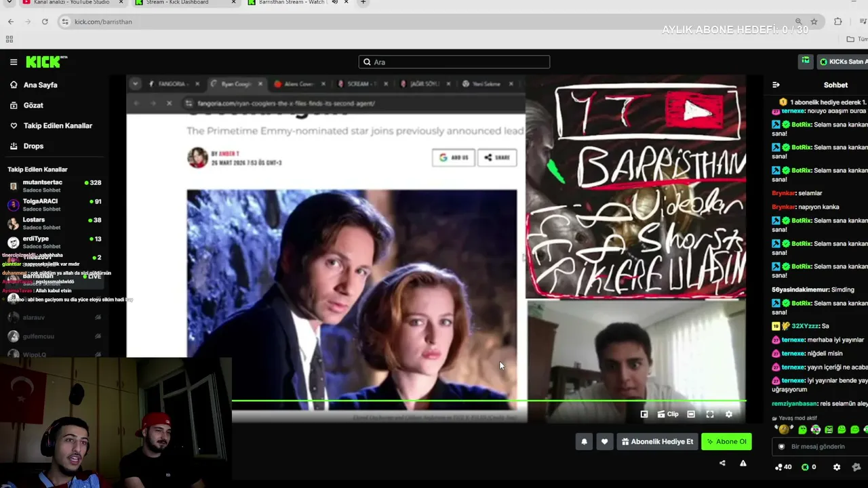Open the green treasure chest rewards icon

point(806,61)
